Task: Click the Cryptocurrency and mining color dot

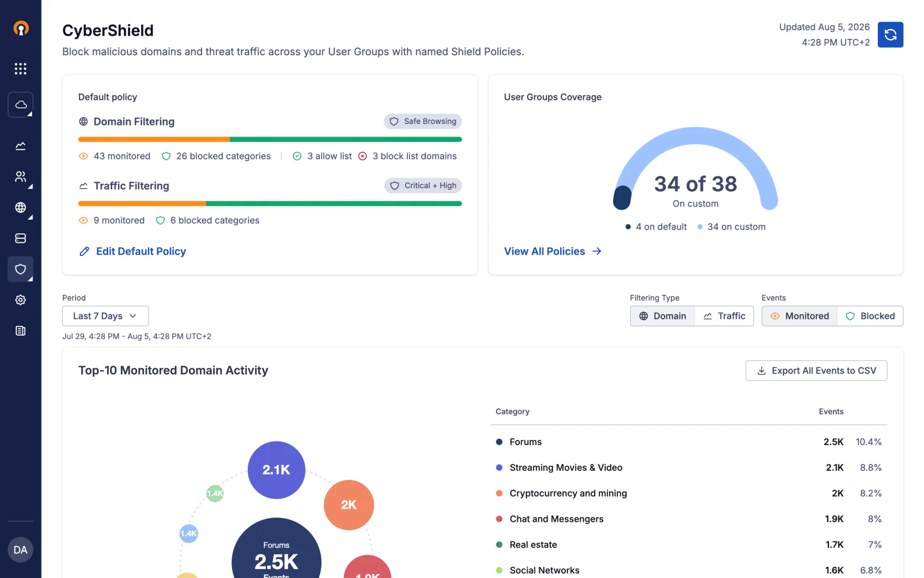Action: coord(499,493)
